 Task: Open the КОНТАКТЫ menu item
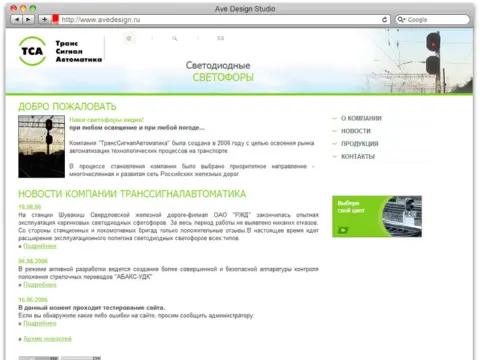358,156
